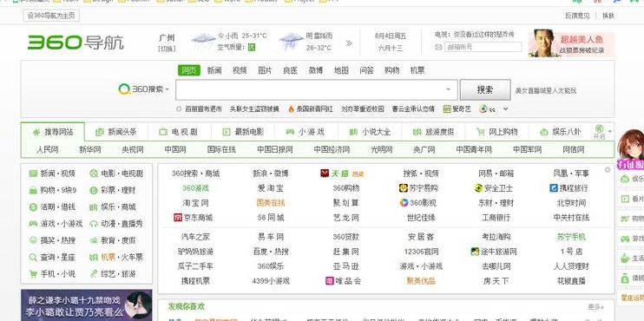Click the today's weather rain cloud icon

[x=203, y=41]
